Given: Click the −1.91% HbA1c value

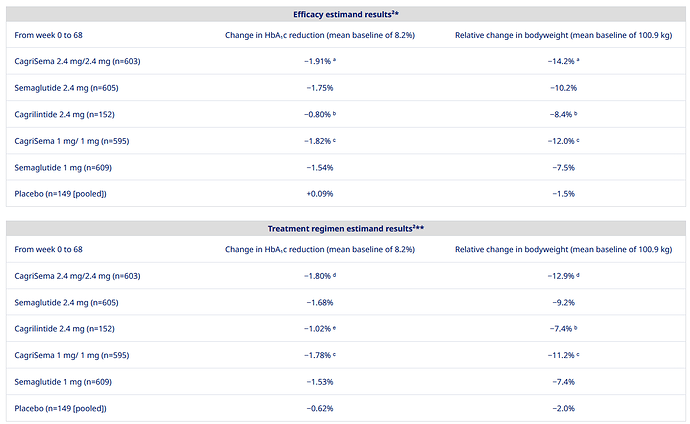Looking at the screenshot, I should 320,61.
